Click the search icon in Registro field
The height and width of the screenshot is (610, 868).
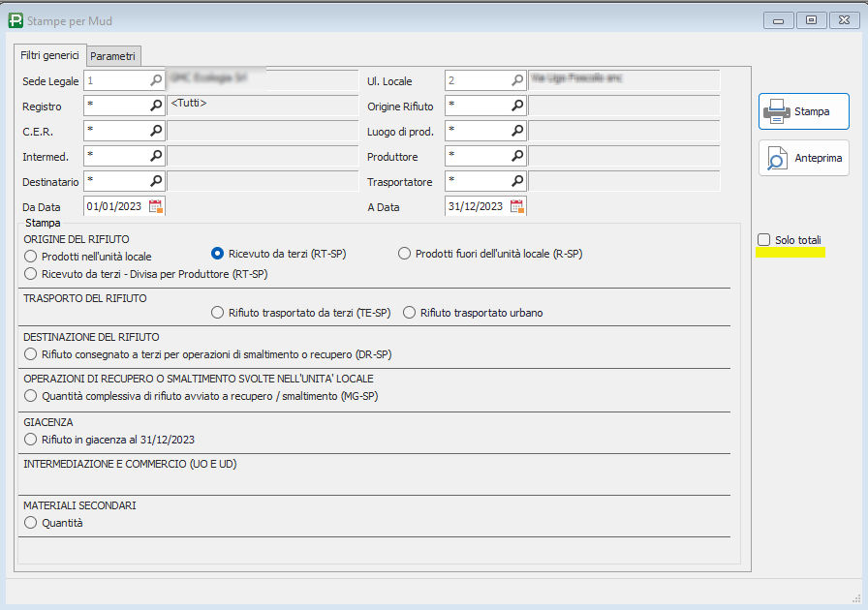point(156,106)
